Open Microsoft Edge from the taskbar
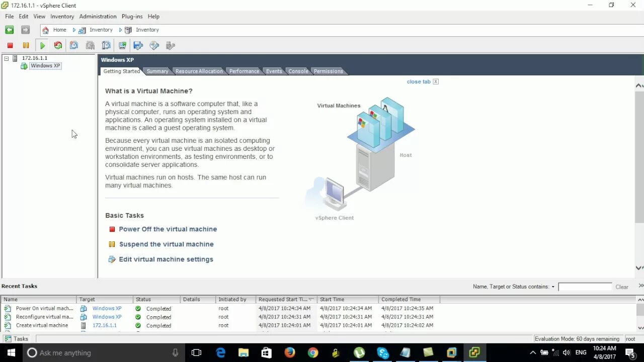This screenshot has height=362, width=644. pyautogui.click(x=220, y=352)
